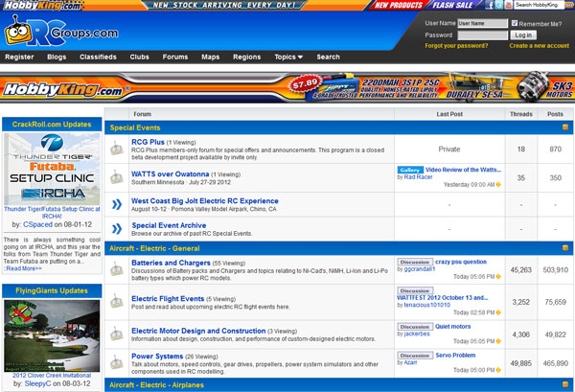Viewport: 575px width, 392px height.
Task: Open the crazy psu question thread
Action: point(461,262)
